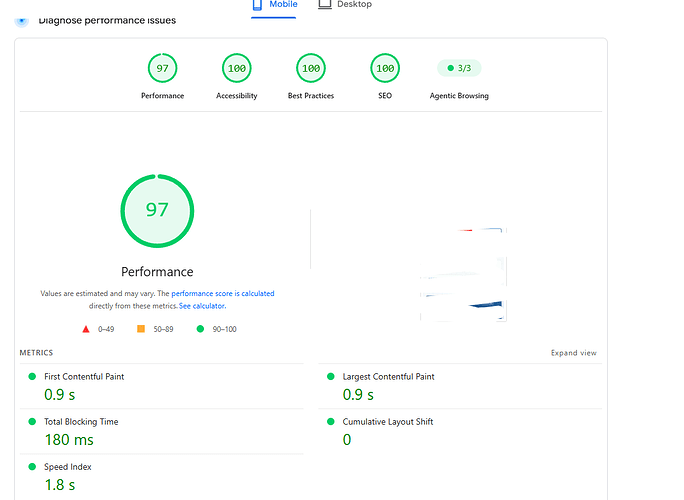Viewport: 684px width, 500px height.
Task: Open the 'See calculator' link
Action: point(202,306)
